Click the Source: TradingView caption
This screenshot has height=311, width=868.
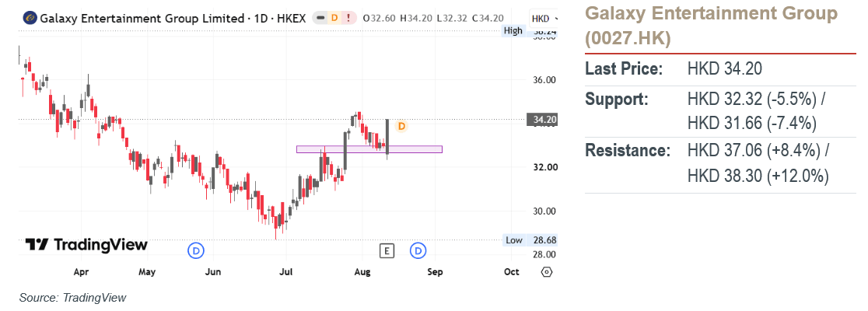72,298
